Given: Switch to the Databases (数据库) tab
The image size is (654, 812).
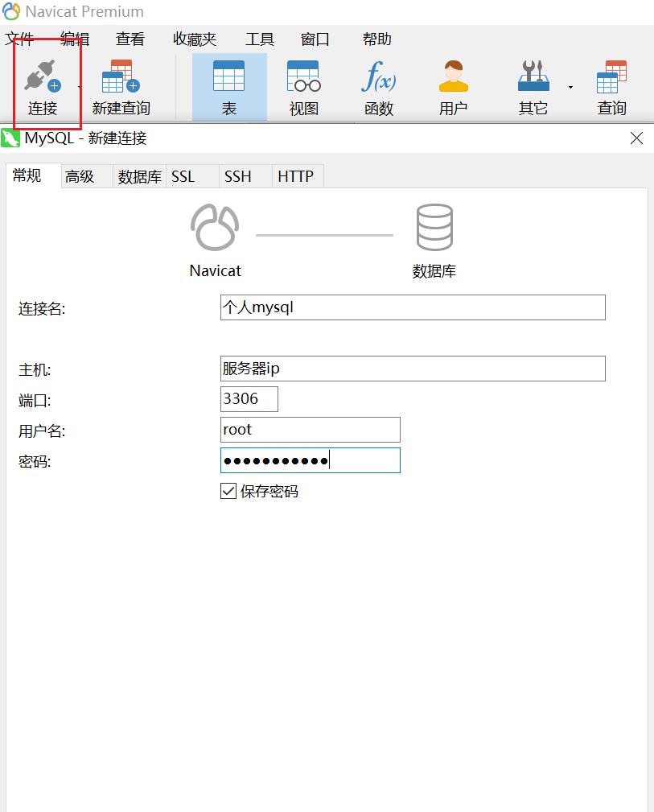Looking at the screenshot, I should pos(140,176).
